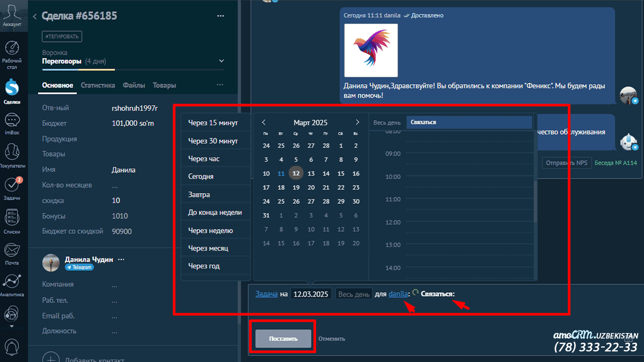Screen dimensions: 644x362
Task: Open Рабочий стол dashboard icon
Action: pyautogui.click(x=12, y=55)
